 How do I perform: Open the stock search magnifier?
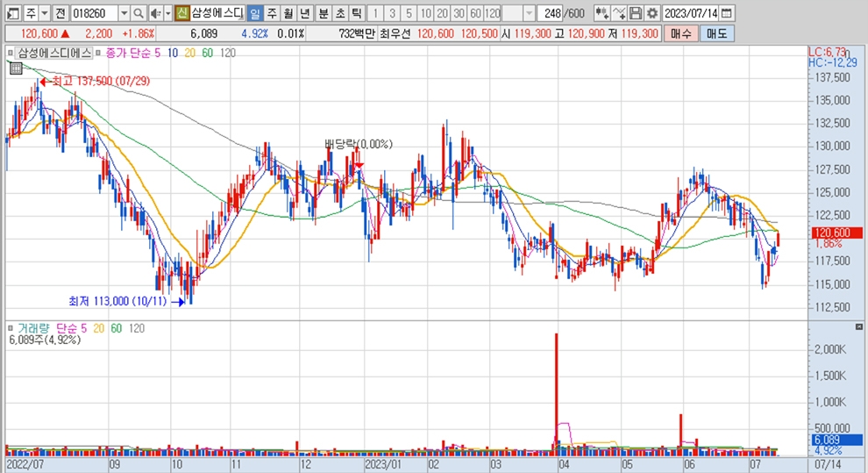139,13
